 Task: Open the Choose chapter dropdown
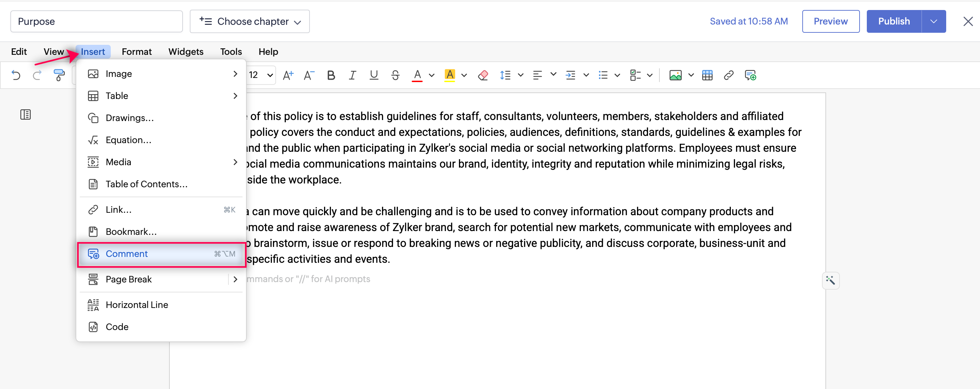pos(249,21)
